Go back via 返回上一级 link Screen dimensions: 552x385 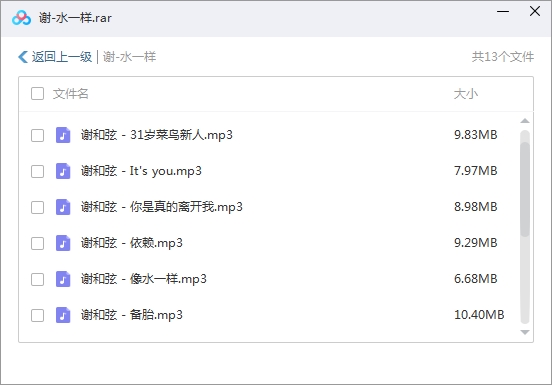[62, 57]
